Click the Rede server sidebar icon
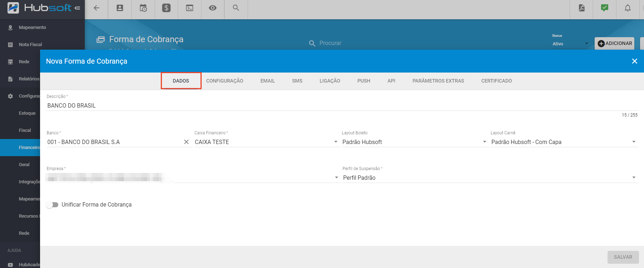 pos(10,62)
